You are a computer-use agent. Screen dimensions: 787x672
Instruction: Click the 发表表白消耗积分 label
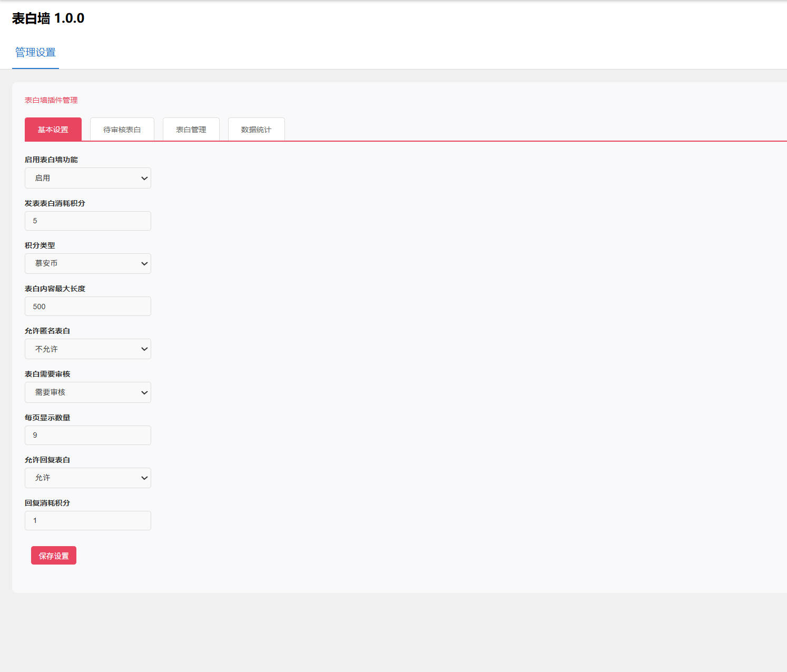[55, 203]
